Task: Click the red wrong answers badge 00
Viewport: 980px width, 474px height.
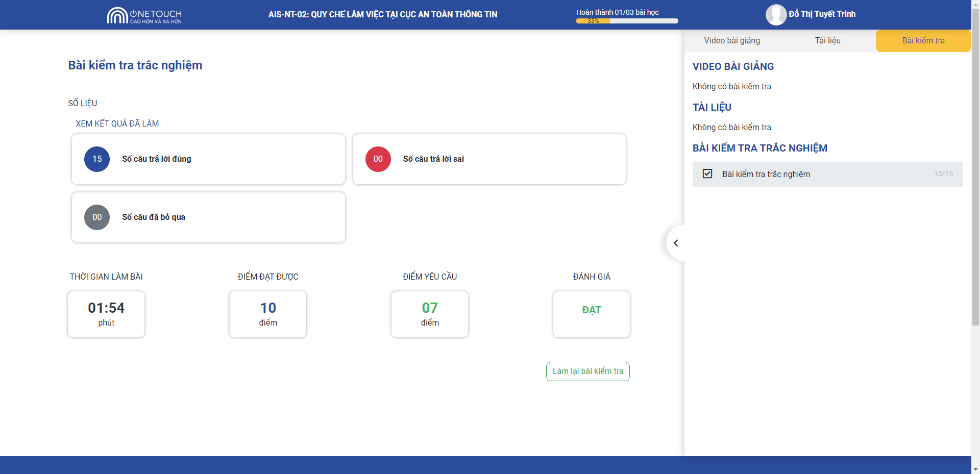Action: 378,159
